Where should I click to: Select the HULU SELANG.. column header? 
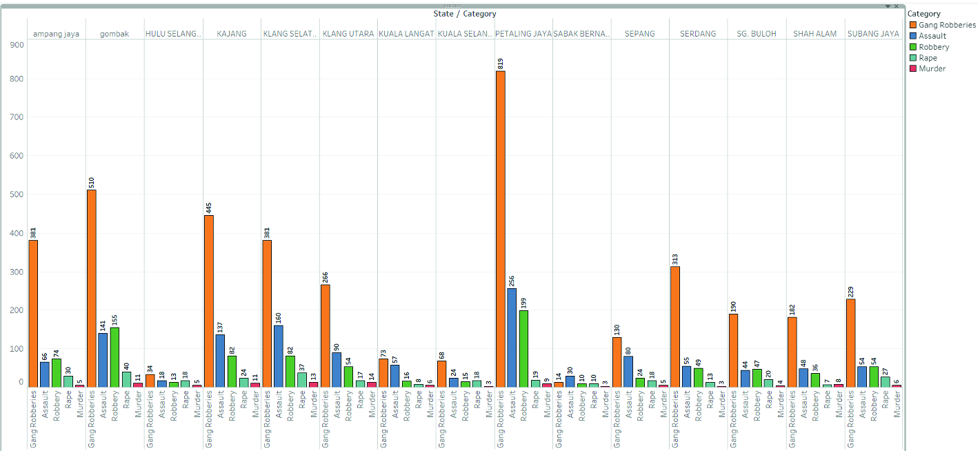pos(174,33)
